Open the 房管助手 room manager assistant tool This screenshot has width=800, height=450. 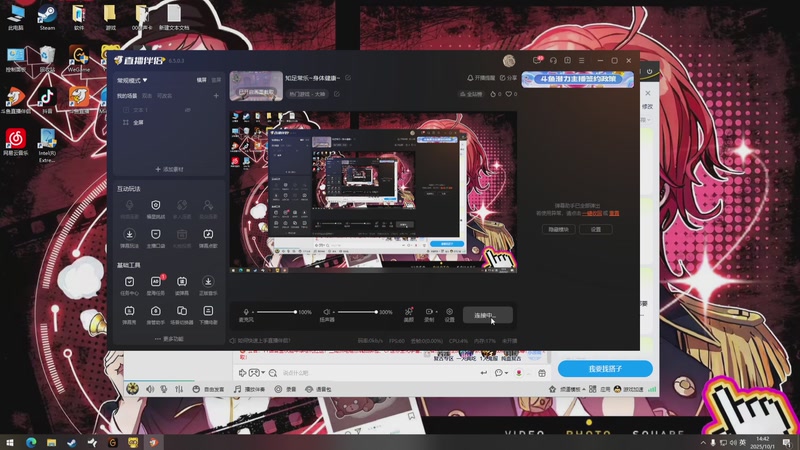(156, 314)
